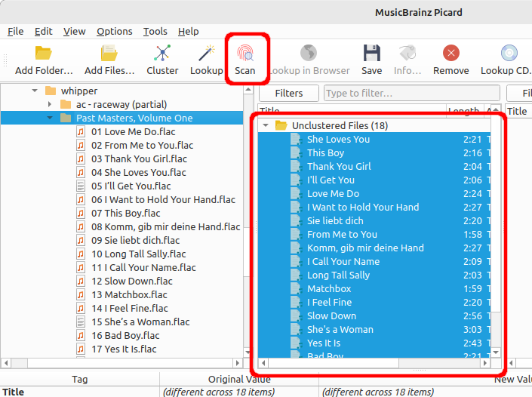Click music icon of 10 Long Tall Sally.flac
Viewport: 532px width, 397px height.
coord(81,254)
